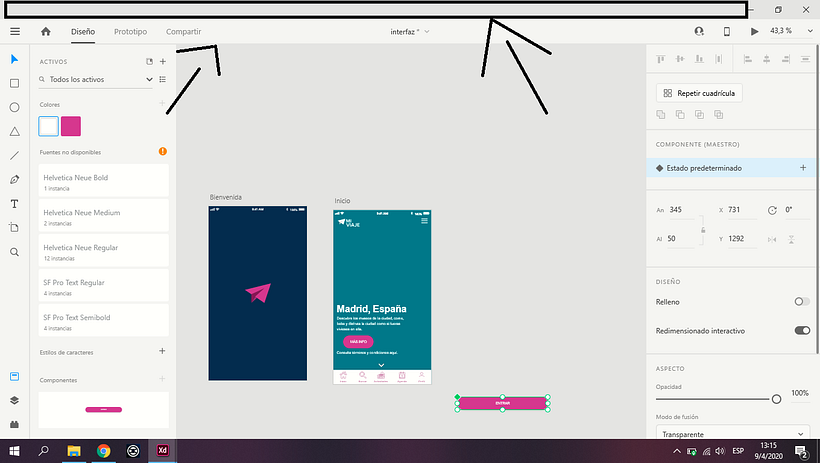Open the mobile device preview icon
This screenshot has height=463, width=820.
point(726,31)
